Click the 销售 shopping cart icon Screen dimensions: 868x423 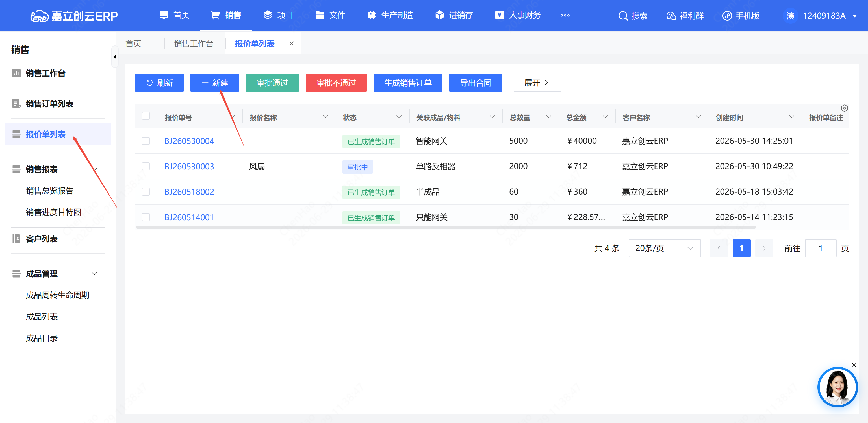click(x=215, y=15)
